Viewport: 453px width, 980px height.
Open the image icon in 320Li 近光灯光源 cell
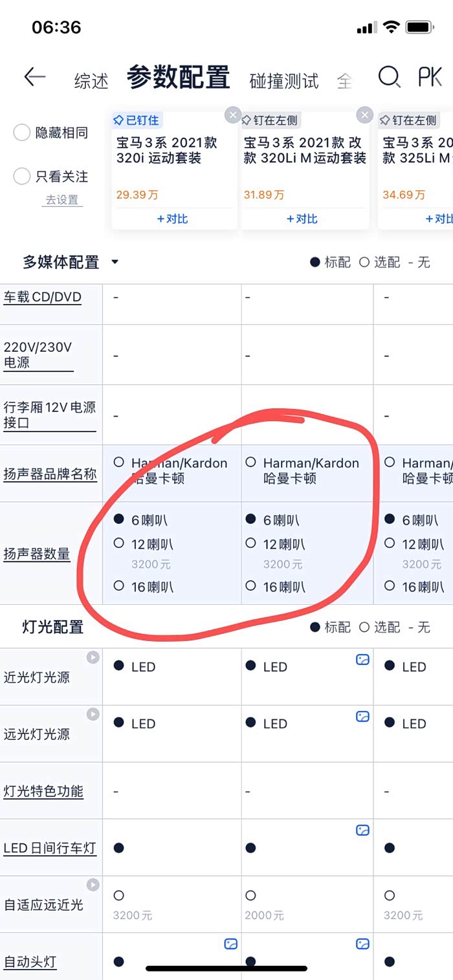point(362,660)
